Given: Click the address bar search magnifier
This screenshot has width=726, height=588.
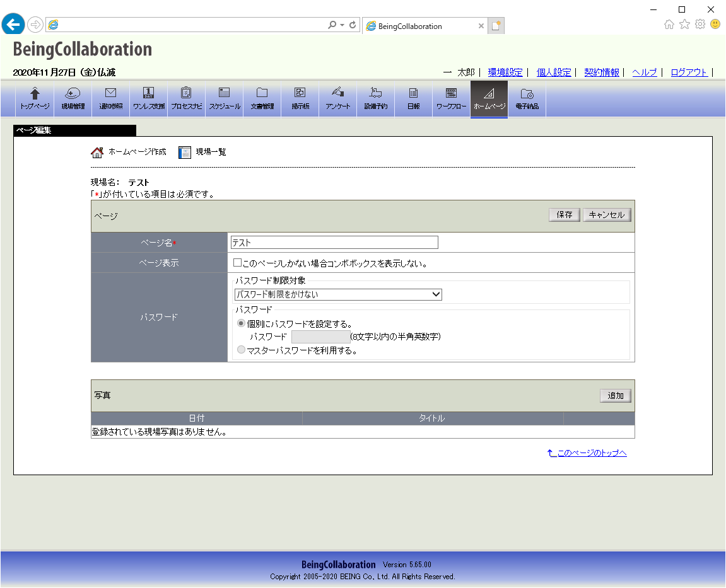Looking at the screenshot, I should (x=332, y=25).
